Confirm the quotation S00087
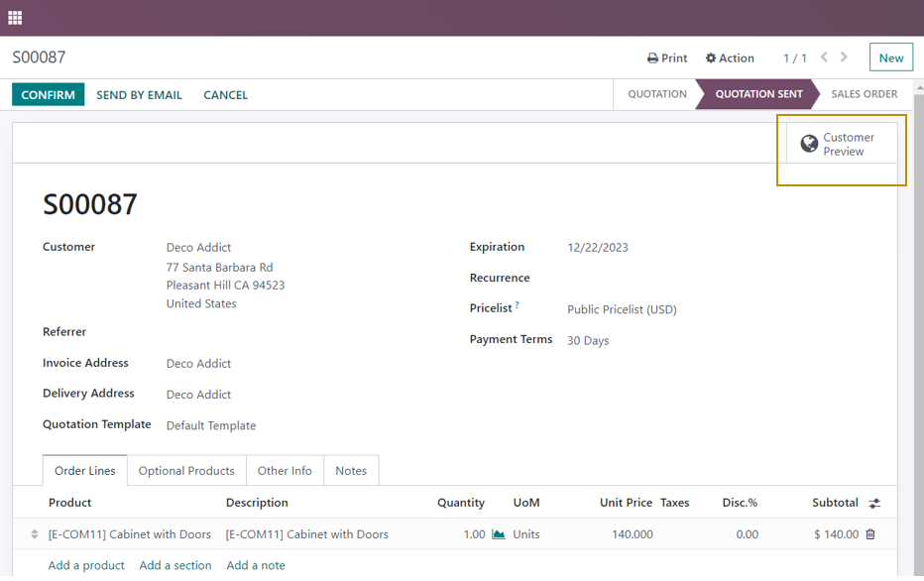The height and width of the screenshot is (581, 924). click(48, 95)
